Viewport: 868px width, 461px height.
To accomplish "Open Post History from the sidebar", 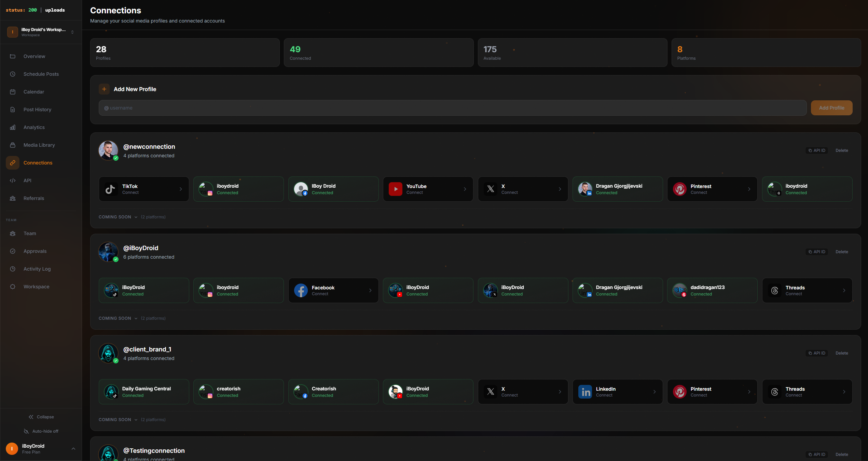I will click(x=41, y=110).
